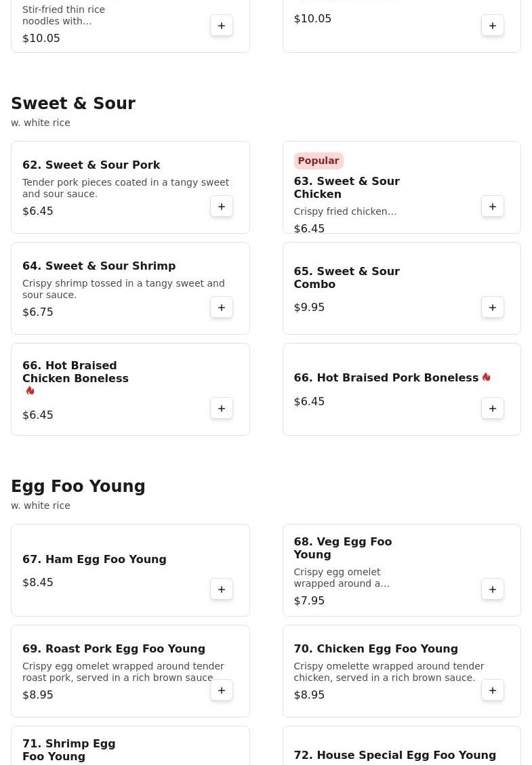The image size is (532, 765).
Task: Add Sweet & Sour Shrimp to cart
Action: click(222, 307)
